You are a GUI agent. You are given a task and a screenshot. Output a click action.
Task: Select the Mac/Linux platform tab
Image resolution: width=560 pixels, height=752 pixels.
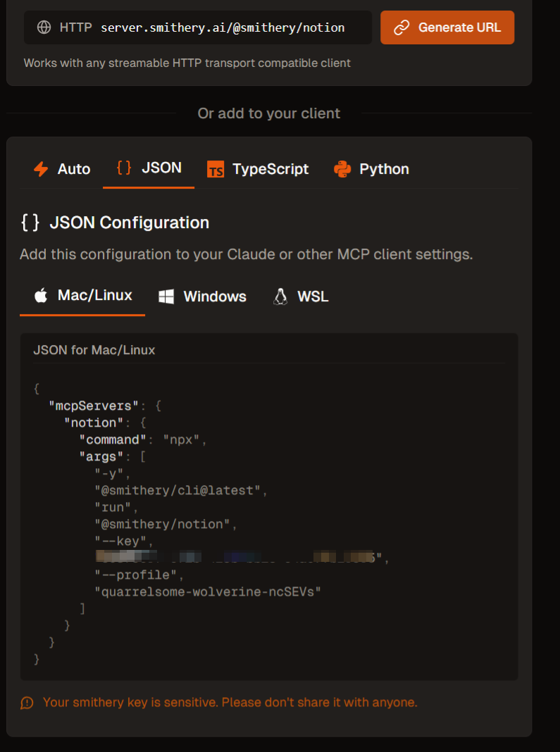[82, 296]
